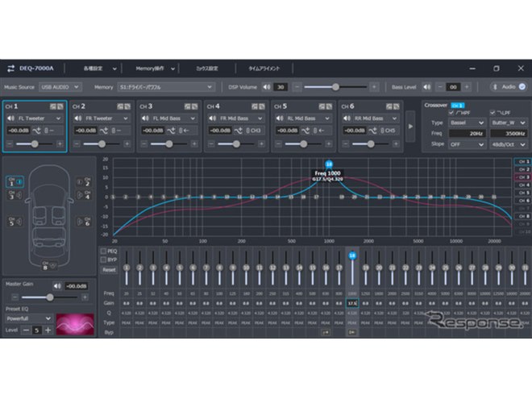Open the ミックス設定 menu item
Viewport: 532px width, 399px height.
click(207, 69)
